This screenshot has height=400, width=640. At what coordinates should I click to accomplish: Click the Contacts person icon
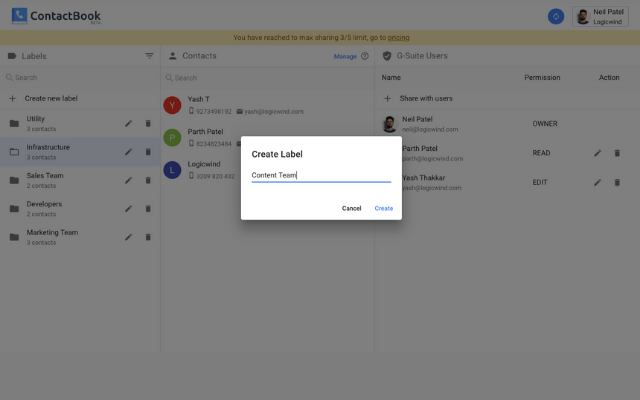173,56
